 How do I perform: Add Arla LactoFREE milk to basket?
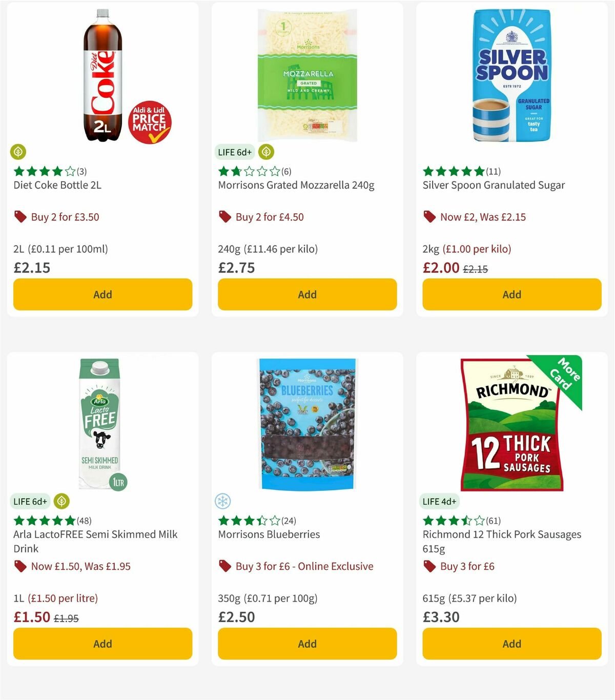102,644
